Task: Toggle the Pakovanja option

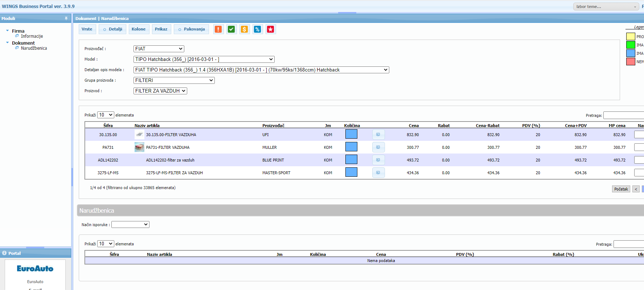Action: (192, 29)
